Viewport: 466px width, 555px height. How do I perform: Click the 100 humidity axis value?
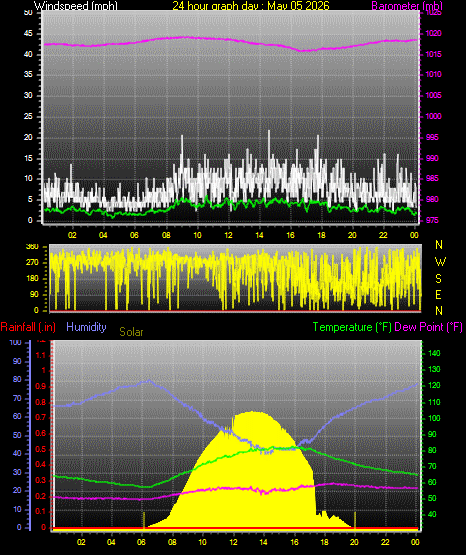(x=16, y=343)
